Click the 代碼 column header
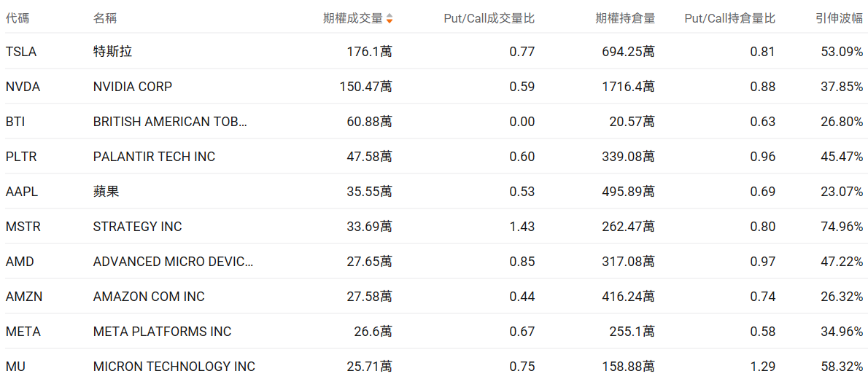Screen dimensions: 868x379 click(18, 18)
